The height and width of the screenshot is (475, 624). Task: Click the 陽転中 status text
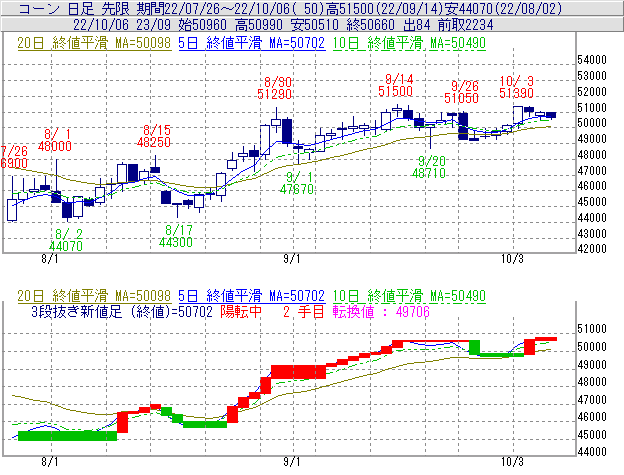243,312
